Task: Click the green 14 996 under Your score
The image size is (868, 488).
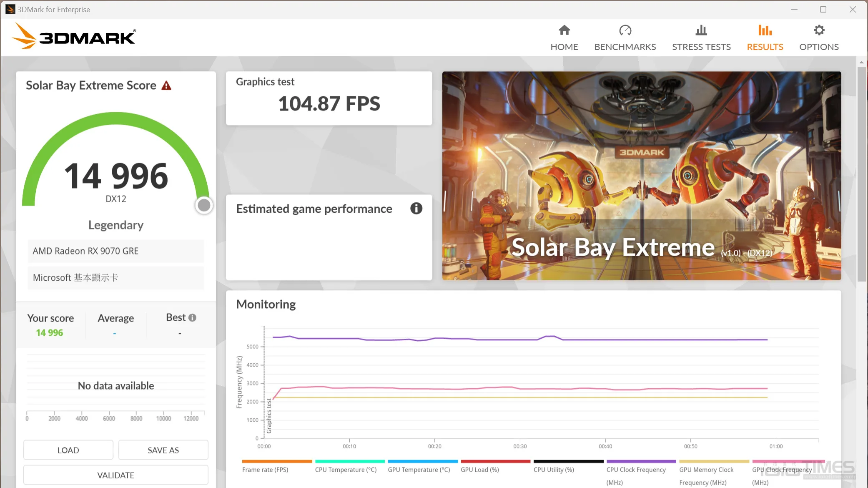Action: pyautogui.click(x=50, y=332)
